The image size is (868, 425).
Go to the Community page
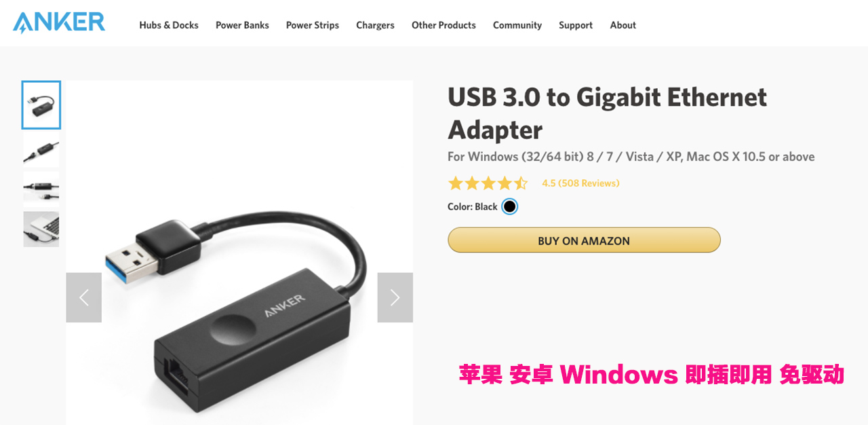(x=517, y=25)
